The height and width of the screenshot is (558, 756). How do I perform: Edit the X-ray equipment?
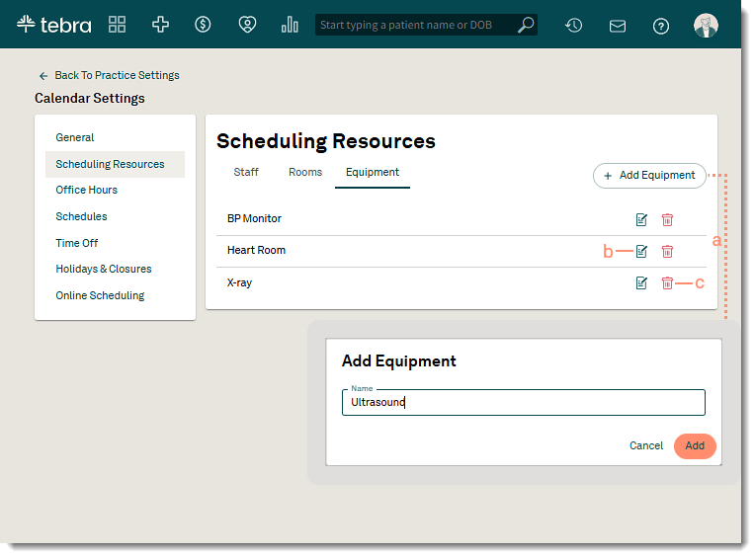pos(641,282)
